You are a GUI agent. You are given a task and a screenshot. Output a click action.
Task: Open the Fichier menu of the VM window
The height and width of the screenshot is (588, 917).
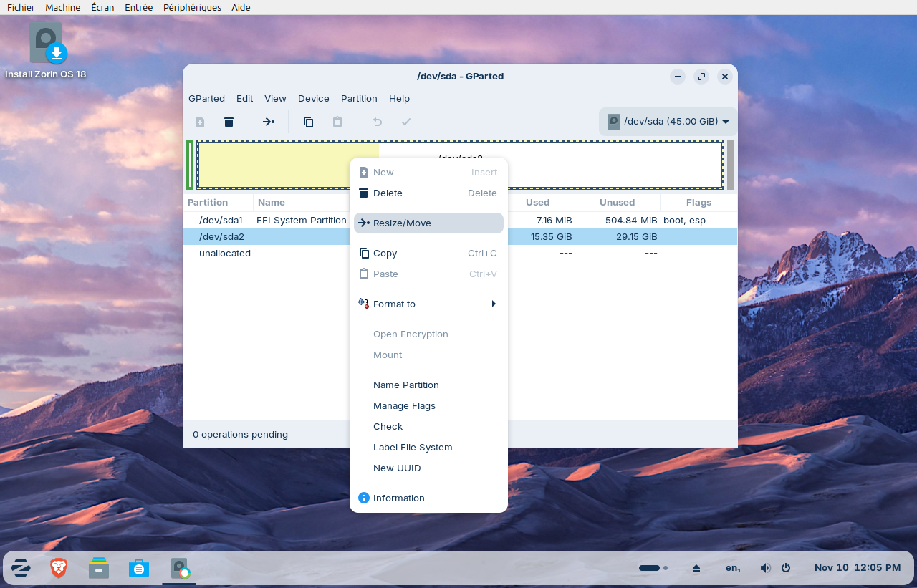[x=21, y=7]
